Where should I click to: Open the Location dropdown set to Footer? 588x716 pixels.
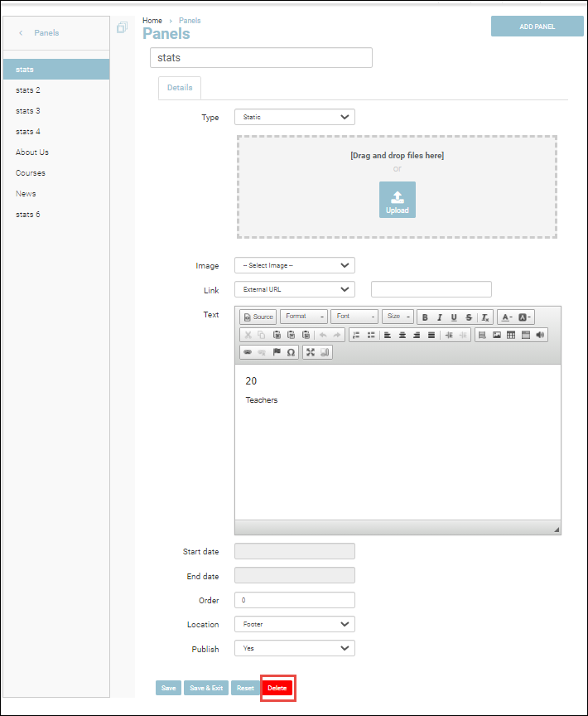(294, 624)
